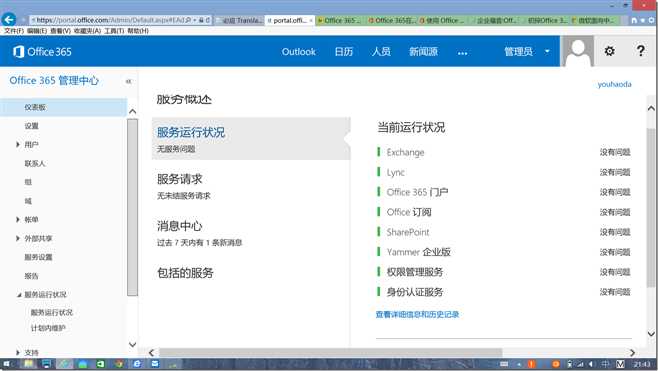Open the 文件(F) browser menu
658x371 pixels.
point(13,31)
